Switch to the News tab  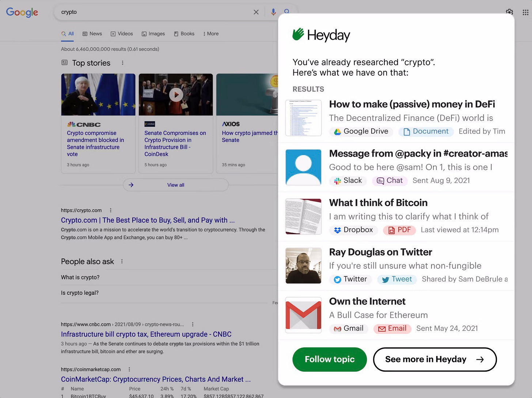coord(92,34)
